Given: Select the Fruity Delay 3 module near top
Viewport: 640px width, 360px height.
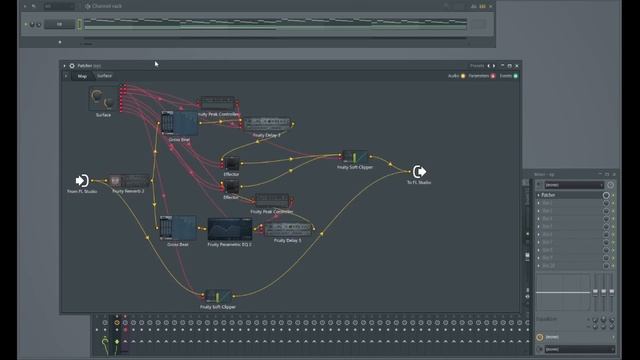Looking at the screenshot, I should pyautogui.click(x=267, y=124).
